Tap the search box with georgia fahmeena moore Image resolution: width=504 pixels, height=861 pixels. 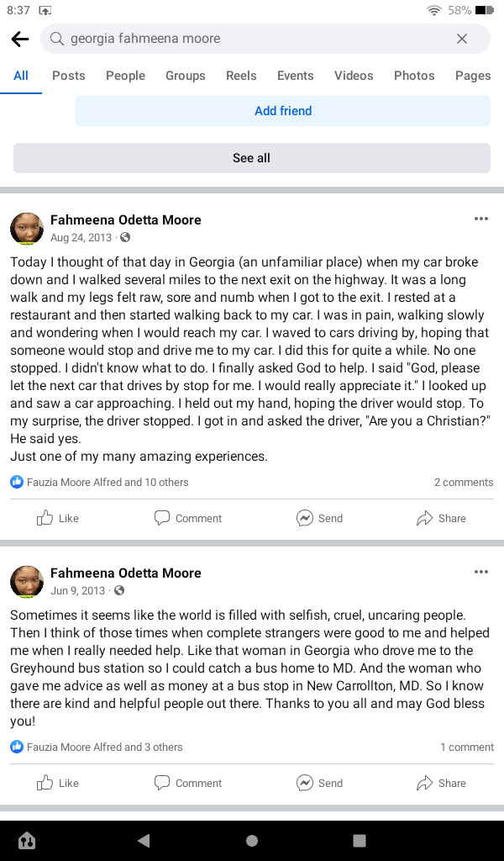[252, 39]
